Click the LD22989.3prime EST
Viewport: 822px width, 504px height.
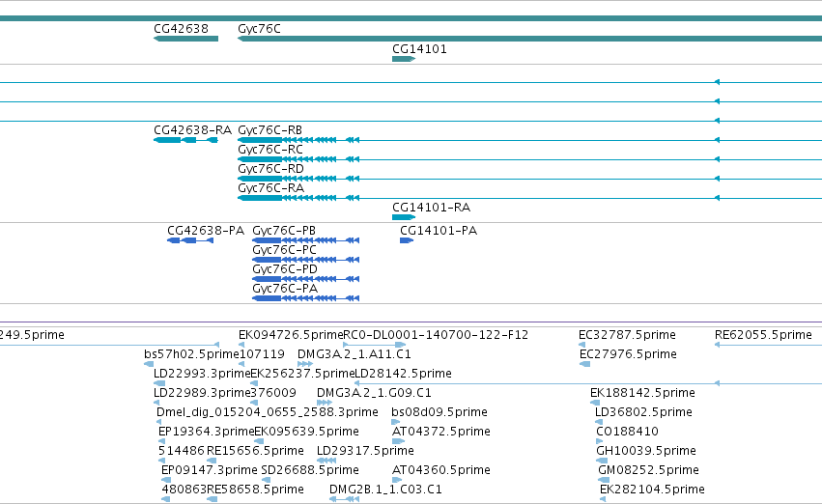tap(156, 403)
